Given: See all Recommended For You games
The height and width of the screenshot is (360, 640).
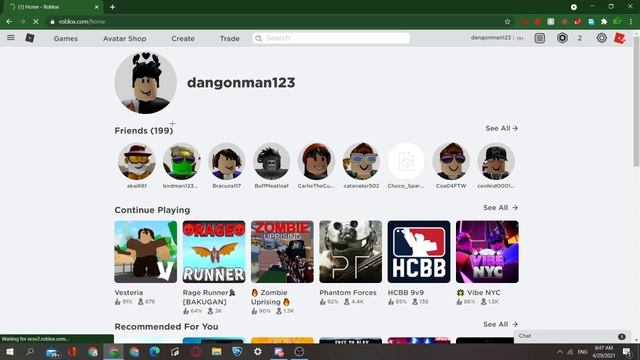Looking at the screenshot, I should (500, 324).
